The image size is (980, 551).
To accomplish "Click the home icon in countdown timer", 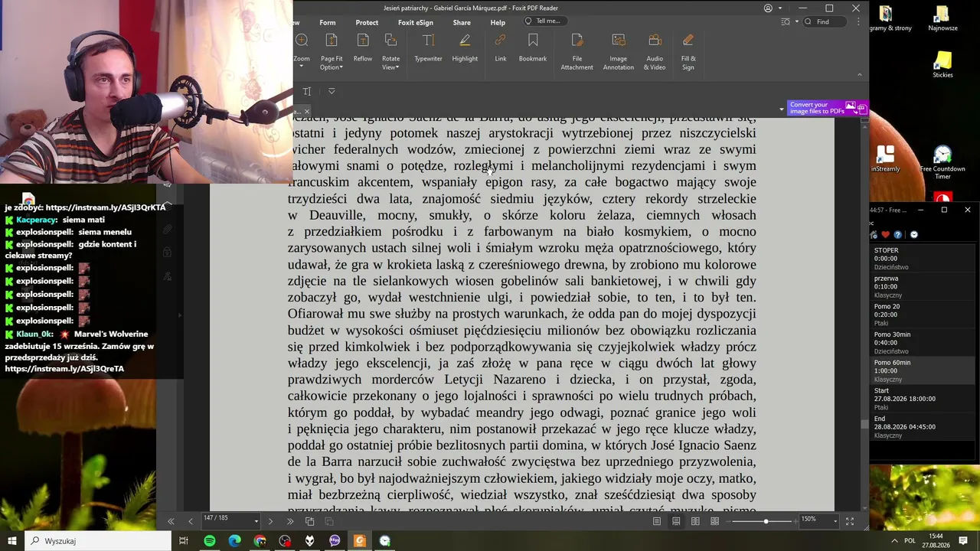I will click(874, 235).
